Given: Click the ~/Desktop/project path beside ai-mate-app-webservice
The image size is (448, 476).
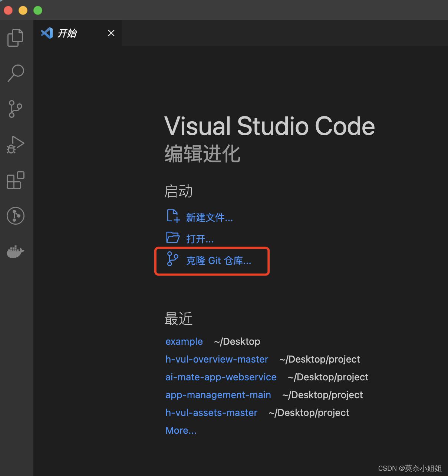Looking at the screenshot, I should tap(328, 377).
